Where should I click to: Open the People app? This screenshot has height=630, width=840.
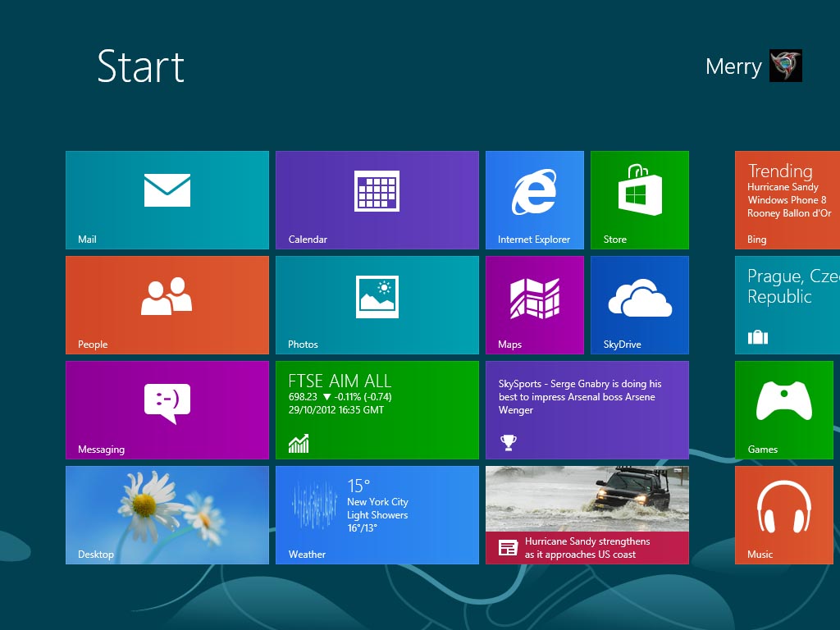click(167, 304)
